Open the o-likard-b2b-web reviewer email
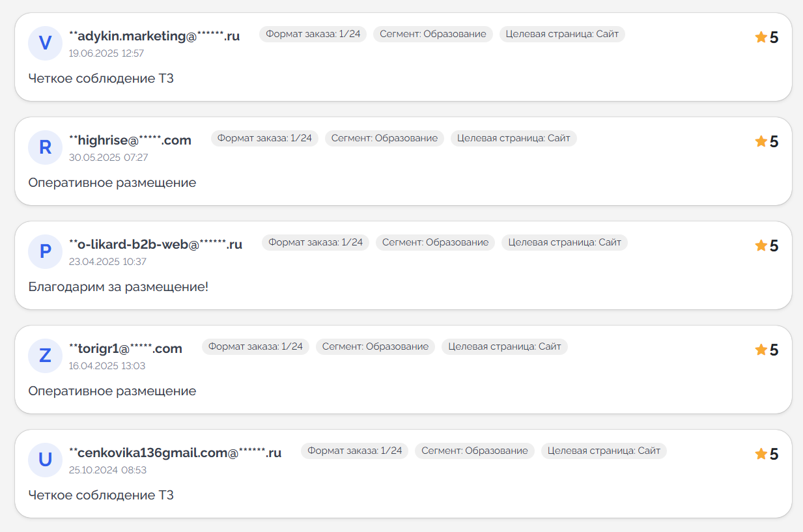 pos(156,245)
